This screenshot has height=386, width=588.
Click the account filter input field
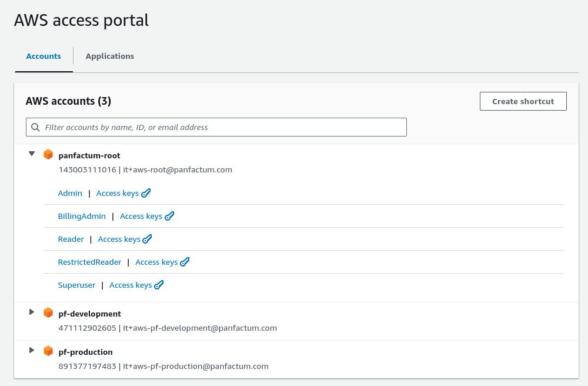[x=216, y=127]
